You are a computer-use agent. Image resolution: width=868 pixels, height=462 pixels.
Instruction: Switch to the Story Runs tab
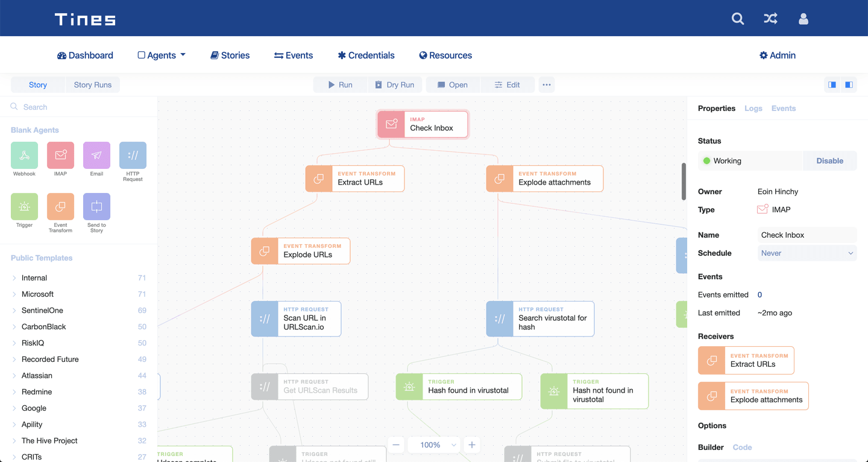(93, 85)
